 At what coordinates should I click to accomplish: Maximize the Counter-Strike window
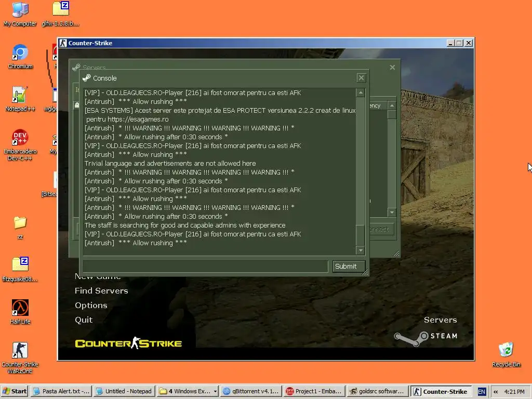pyautogui.click(x=459, y=43)
